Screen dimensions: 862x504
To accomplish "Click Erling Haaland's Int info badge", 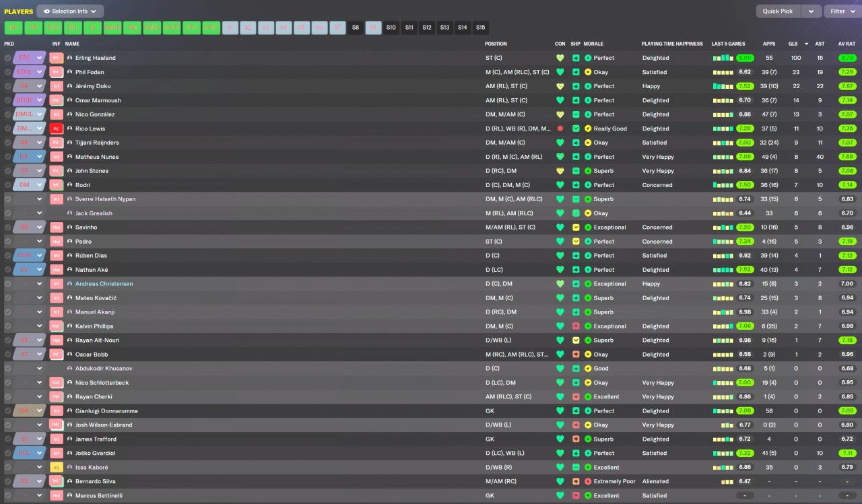I will (57, 58).
